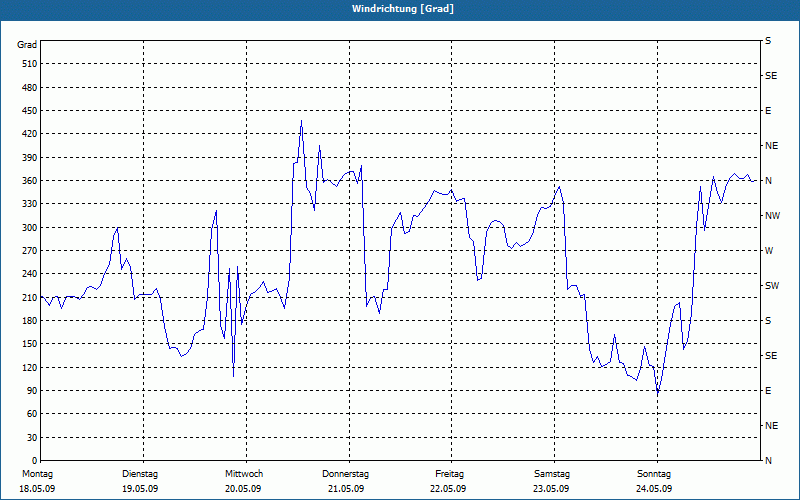Select the date 20.05.09
Screen dimensions: 800x500
[x=243, y=489]
